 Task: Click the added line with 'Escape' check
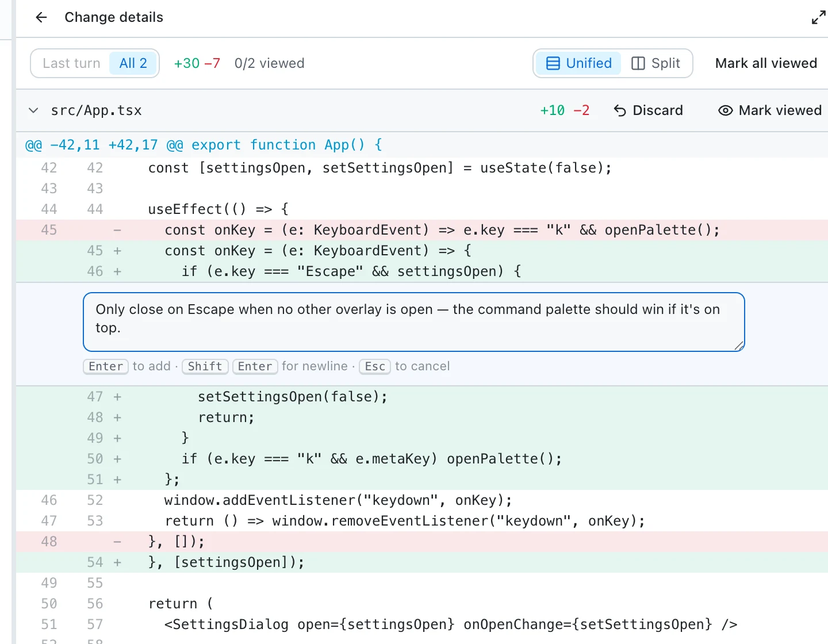click(x=422, y=271)
